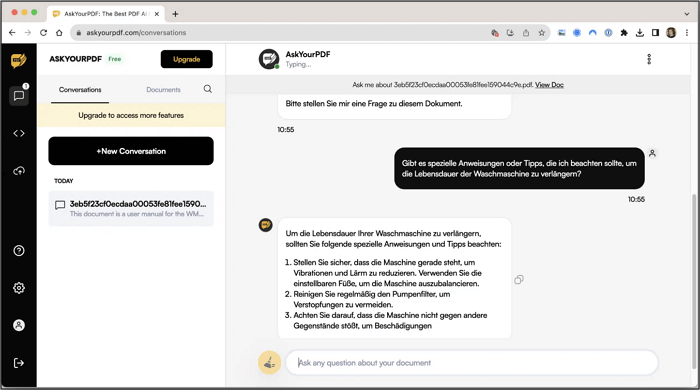Viewport: 700px width, 390px height.
Task: Click the Upgrade button
Action: [187, 59]
